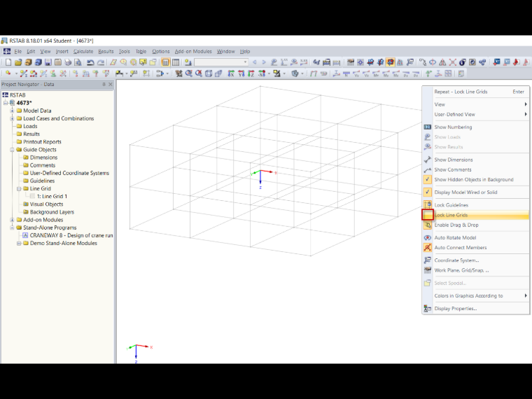532x399 pixels.
Task: Click the next load case arrow
Action: click(264, 62)
